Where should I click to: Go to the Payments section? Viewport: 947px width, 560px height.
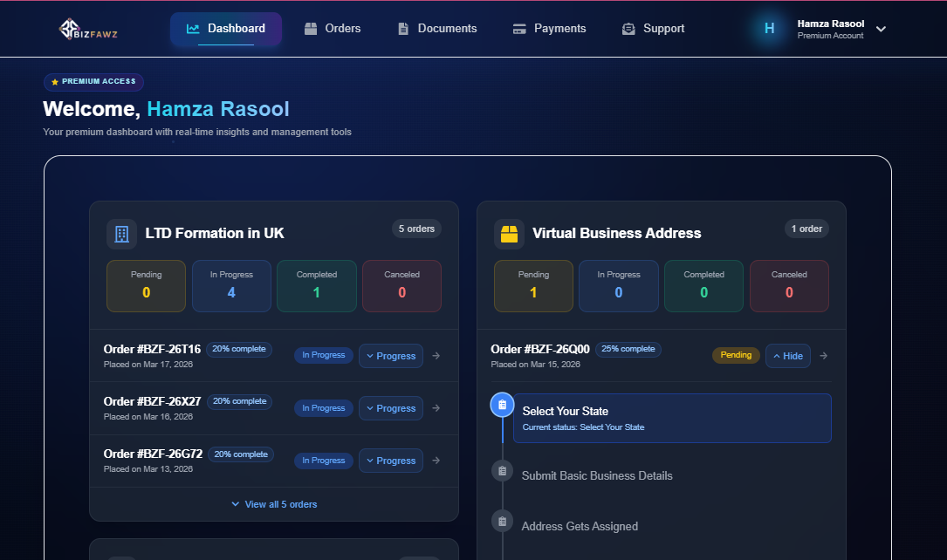click(x=550, y=28)
